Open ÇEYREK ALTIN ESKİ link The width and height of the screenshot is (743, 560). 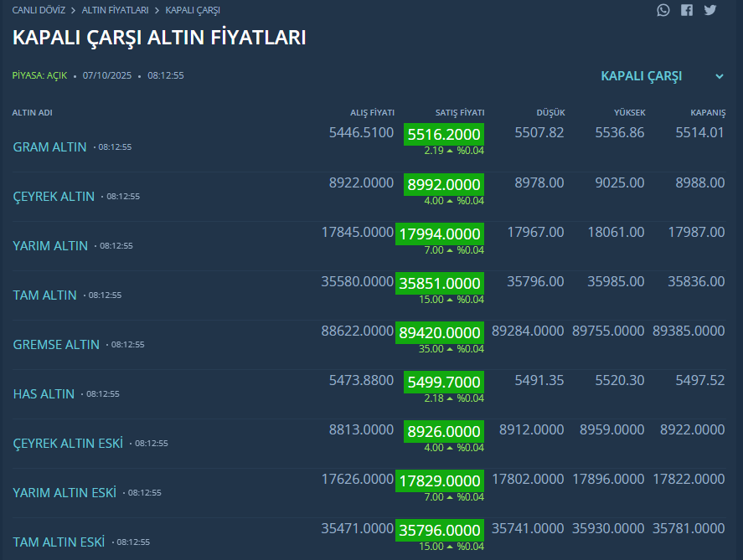[68, 444]
